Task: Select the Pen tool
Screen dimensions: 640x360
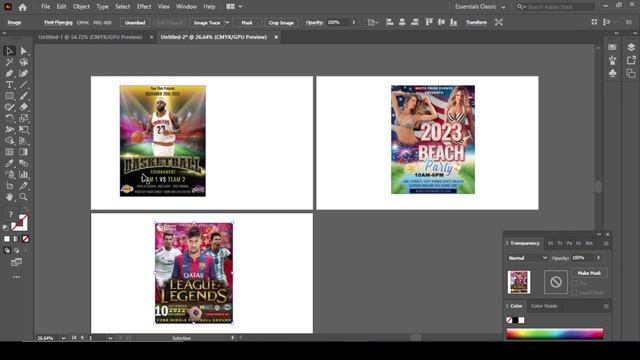Action: click(x=9, y=74)
